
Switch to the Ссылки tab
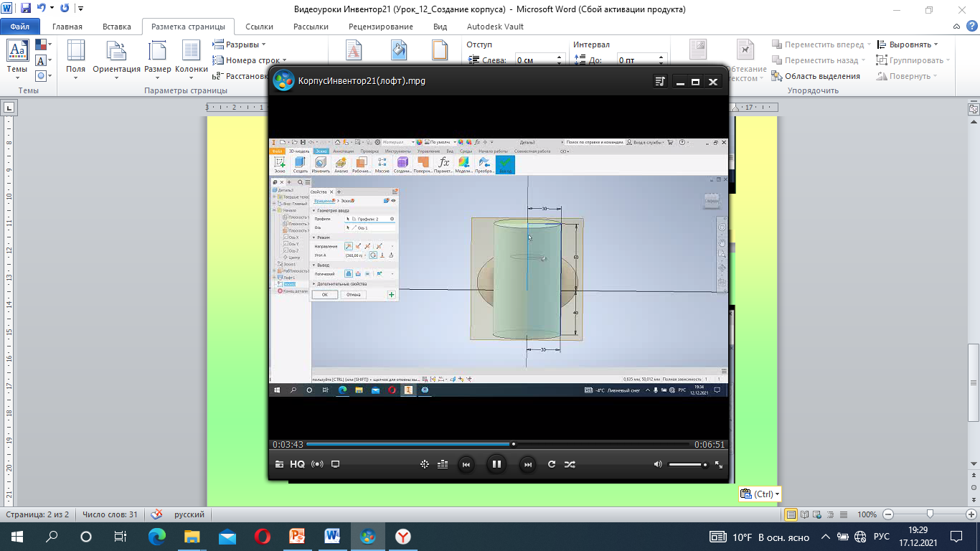[259, 27]
